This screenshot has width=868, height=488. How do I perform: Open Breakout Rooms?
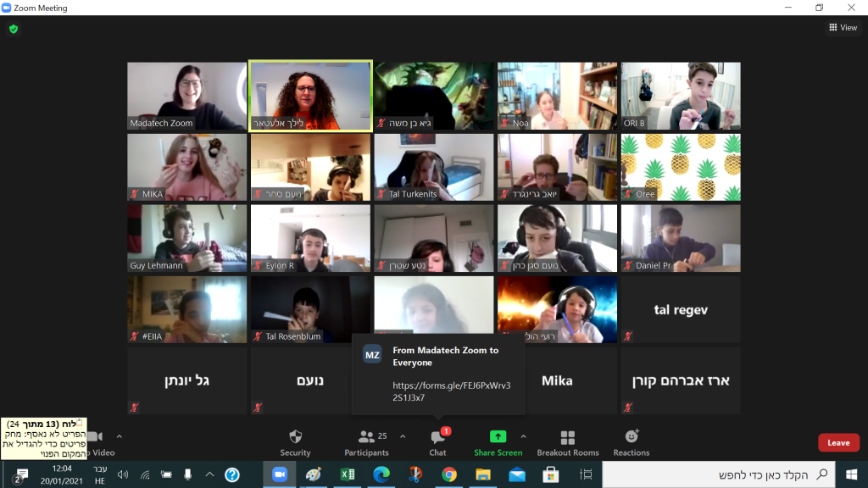pos(567,441)
